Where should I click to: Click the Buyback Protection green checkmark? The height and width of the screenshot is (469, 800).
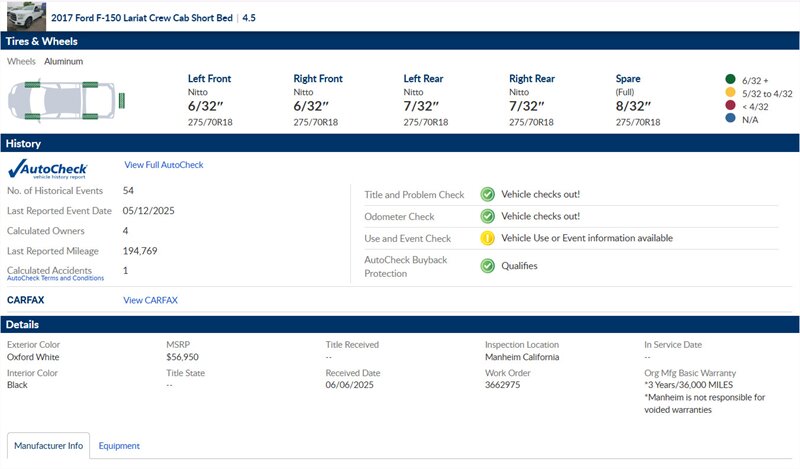(487, 266)
